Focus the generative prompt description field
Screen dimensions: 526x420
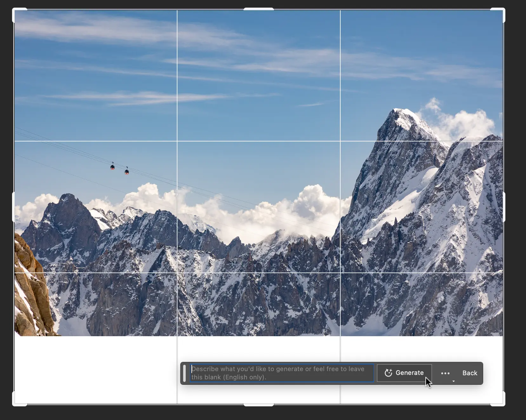(x=282, y=373)
